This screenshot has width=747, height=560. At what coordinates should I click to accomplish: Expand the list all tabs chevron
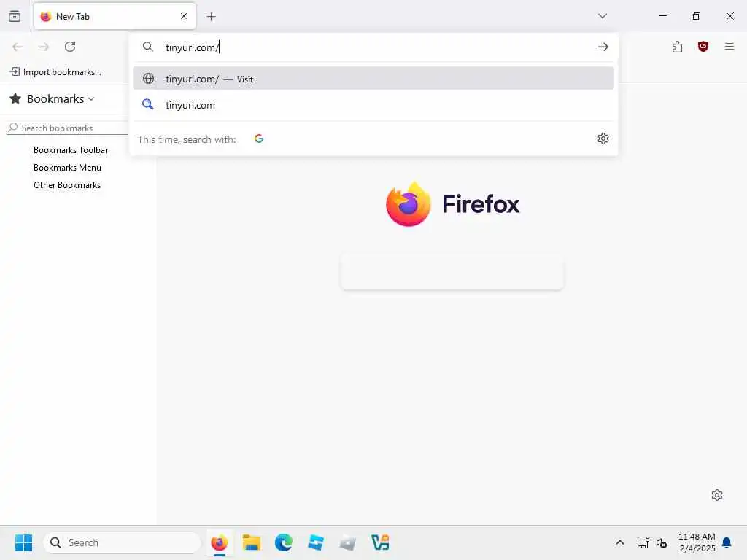tap(603, 16)
